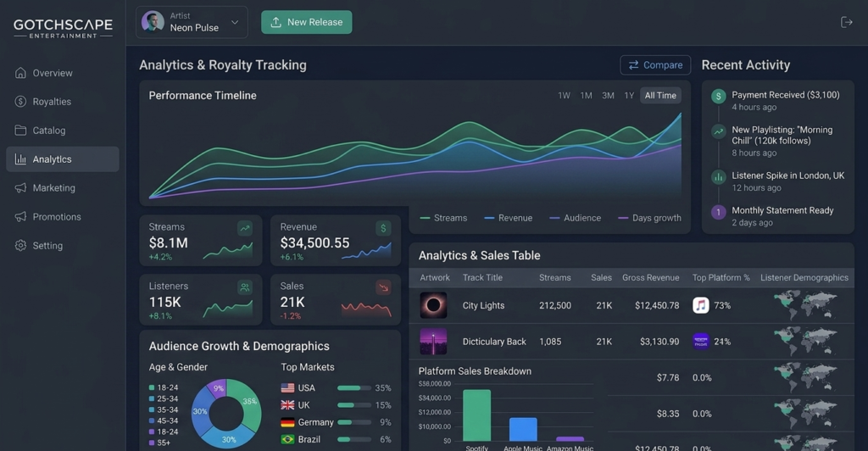
Task: Click the Revenue dollar icon on card
Action: pyautogui.click(x=383, y=227)
